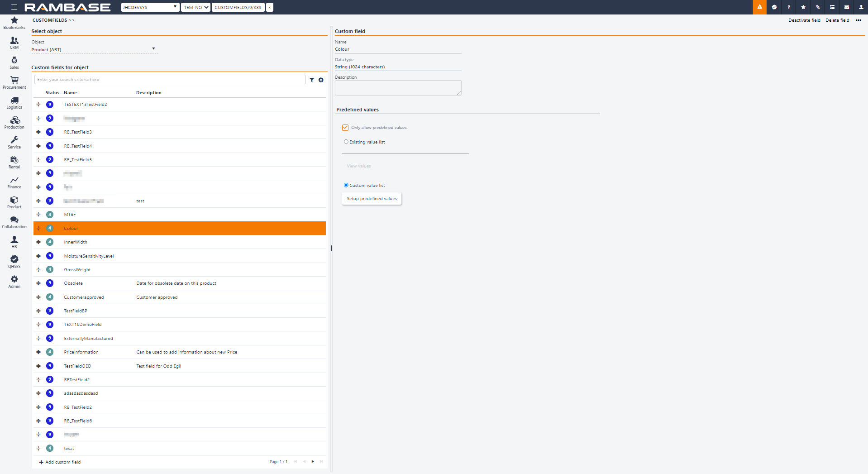Screen dimensions: 868x474
Task: Select the Existing value list option
Action: 346,142
